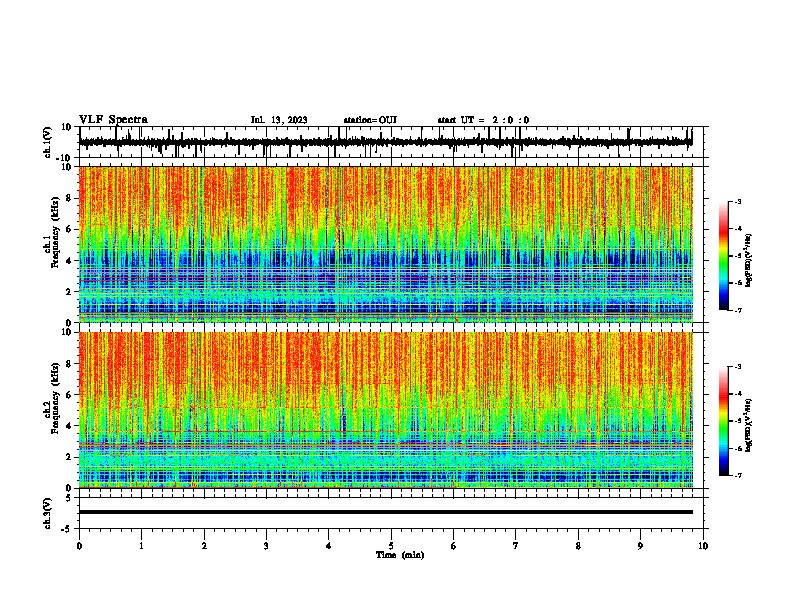Click the log(PSD) label beside ch.2 colorbar
Viewport: 792px width, 612px height.
tap(749, 426)
